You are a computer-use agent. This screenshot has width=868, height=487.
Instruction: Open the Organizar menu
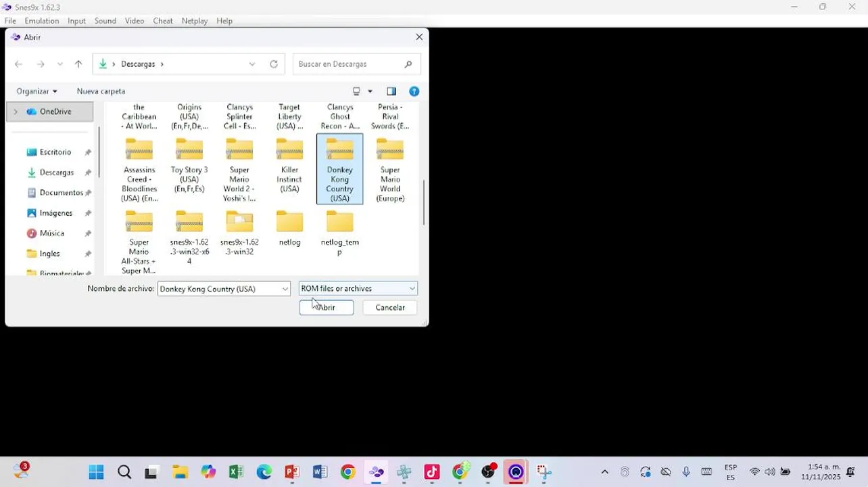coord(37,91)
